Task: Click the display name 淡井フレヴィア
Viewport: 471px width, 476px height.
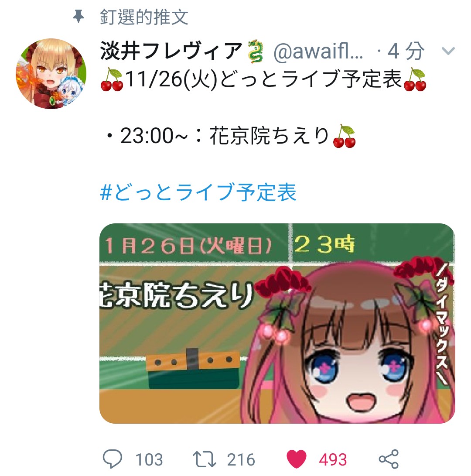Action: [171, 51]
